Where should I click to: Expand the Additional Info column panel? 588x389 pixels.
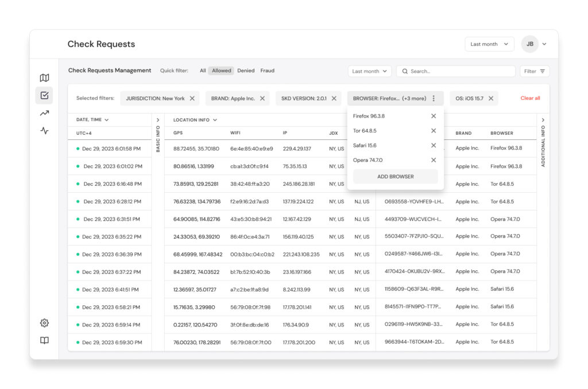(543, 120)
